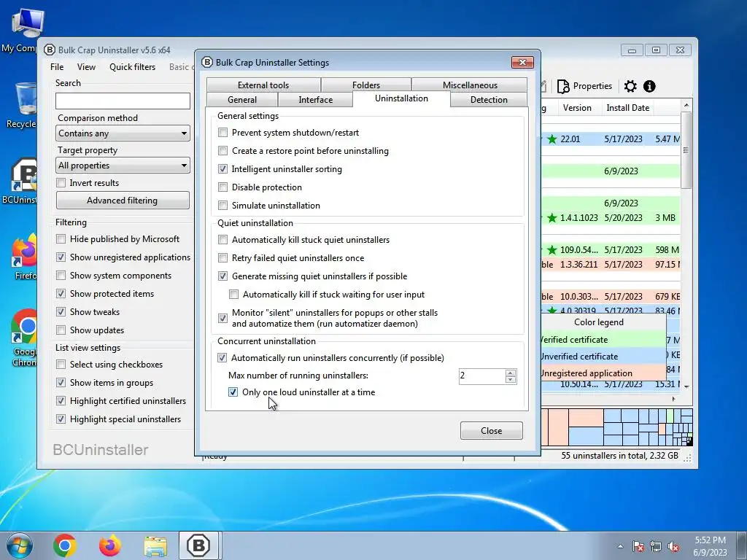This screenshot has height=560, width=747.
Task: Close the Settings dialog with Close button
Action: [x=491, y=430]
